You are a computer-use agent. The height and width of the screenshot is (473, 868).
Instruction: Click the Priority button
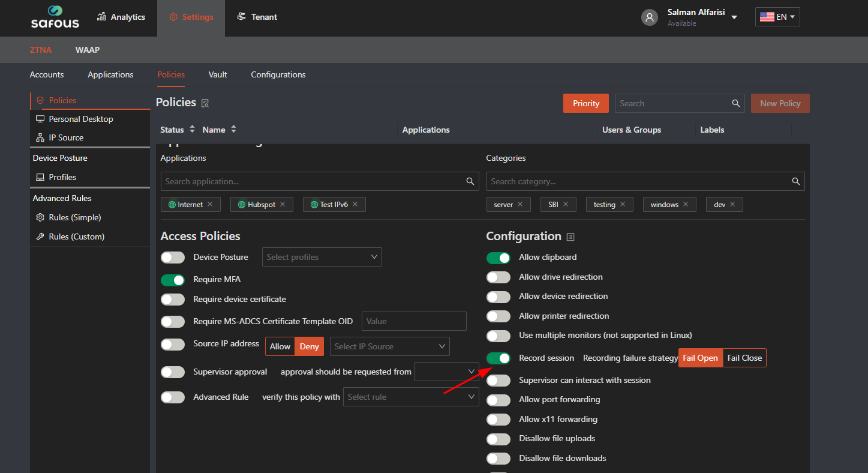pyautogui.click(x=585, y=103)
